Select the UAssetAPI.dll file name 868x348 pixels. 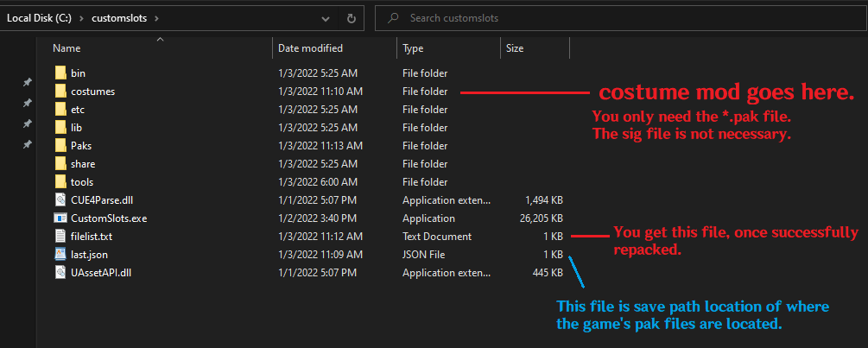tap(101, 272)
